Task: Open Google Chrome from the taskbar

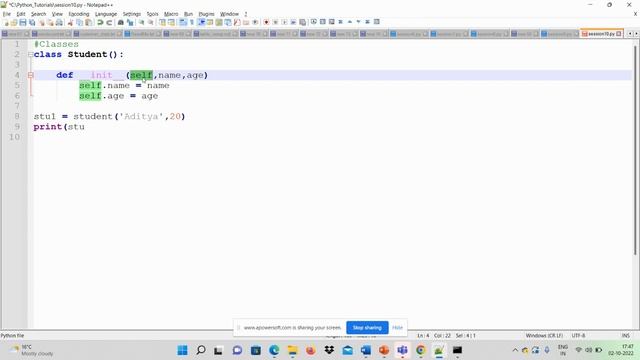Action: [x=420, y=350]
